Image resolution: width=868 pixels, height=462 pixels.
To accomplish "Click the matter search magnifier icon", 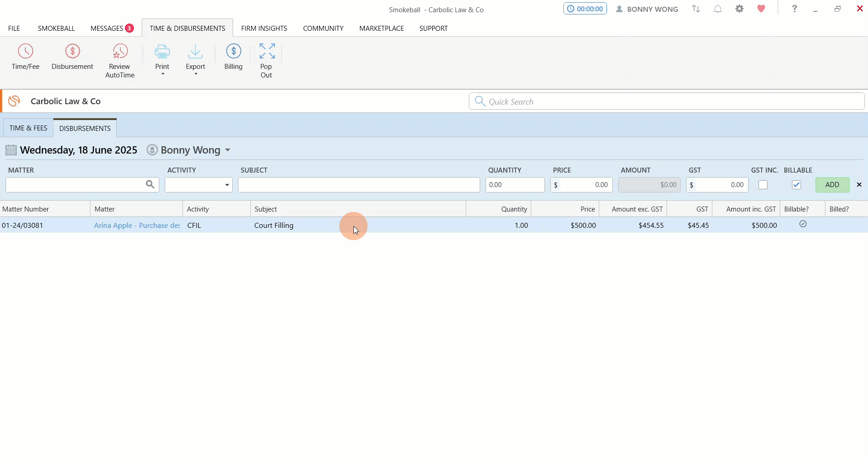I will coord(150,184).
